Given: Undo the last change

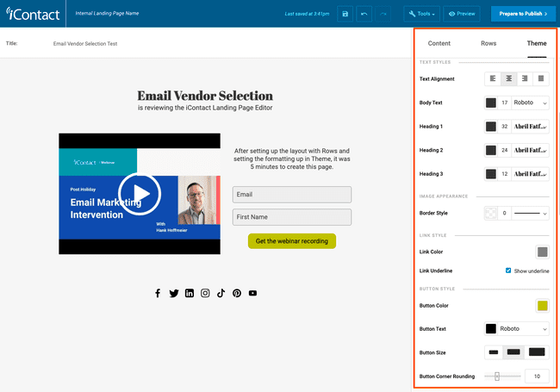Looking at the screenshot, I should click(364, 14).
